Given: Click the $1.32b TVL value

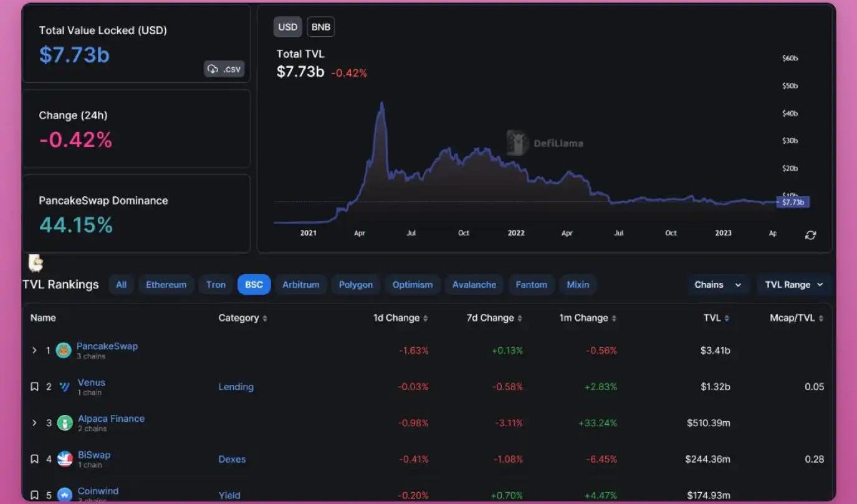Looking at the screenshot, I should click(715, 387).
